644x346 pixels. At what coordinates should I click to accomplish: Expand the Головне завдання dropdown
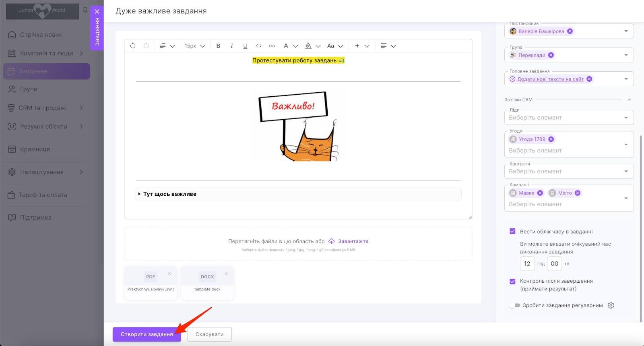(626, 79)
